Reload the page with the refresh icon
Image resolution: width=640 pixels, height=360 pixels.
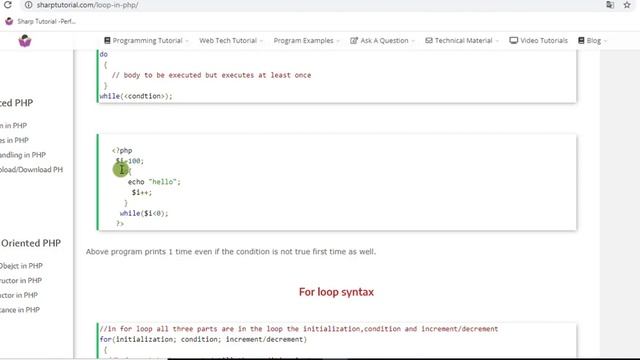click(x=8, y=5)
